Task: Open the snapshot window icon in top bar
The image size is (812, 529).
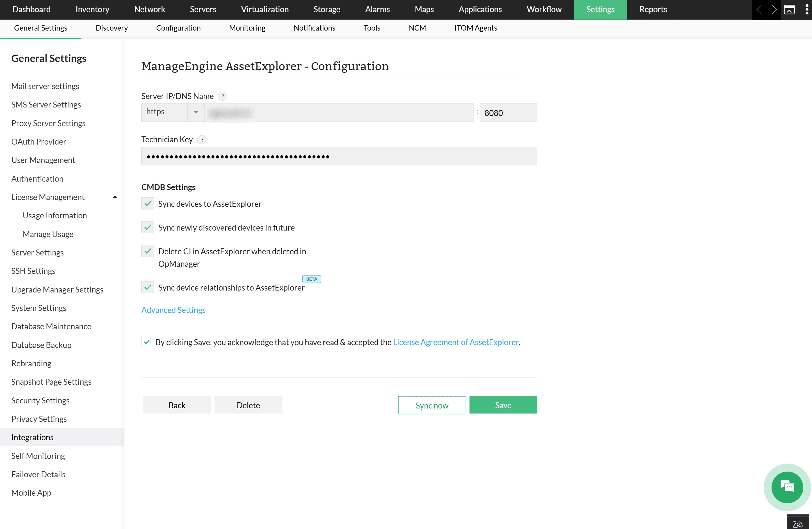Action: [x=789, y=10]
